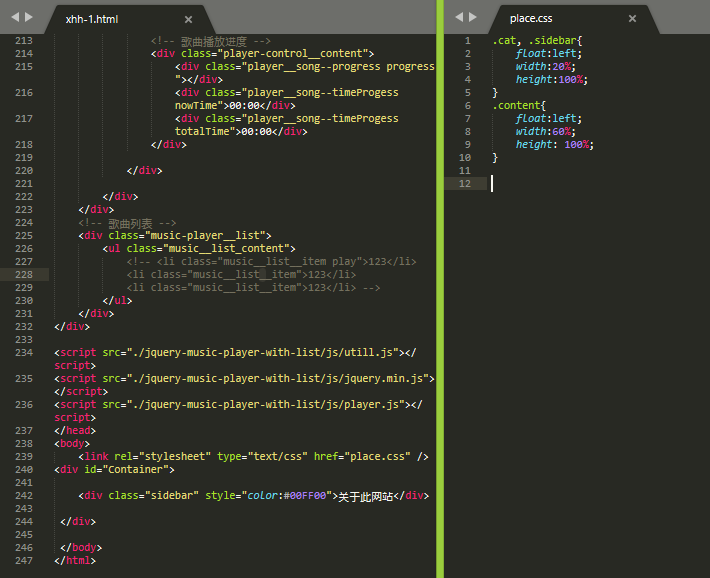Click the .cat, .sidebar selector text
Screen dimensions: 710x578
(535, 41)
